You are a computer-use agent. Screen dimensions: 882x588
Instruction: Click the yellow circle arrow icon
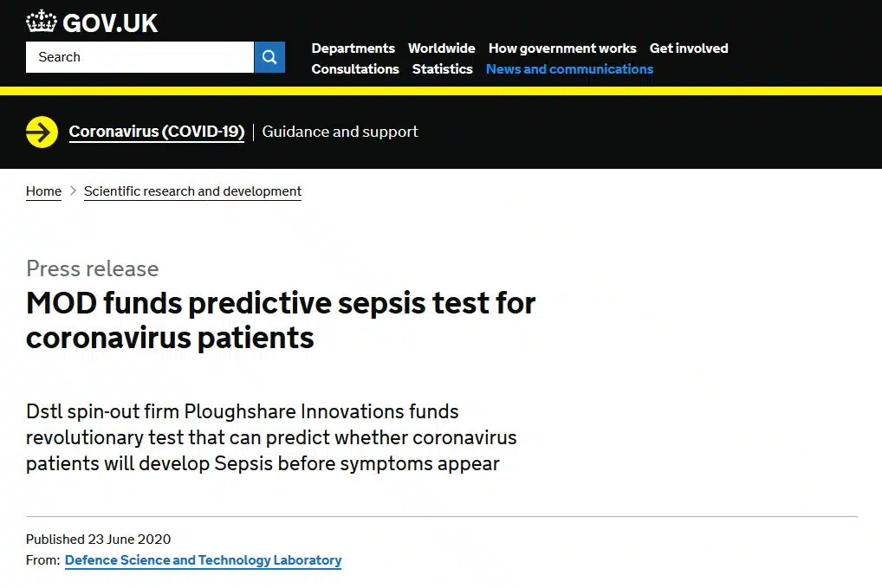42,132
